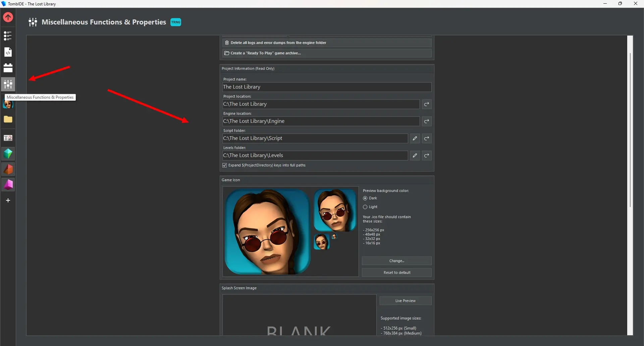Select the Dark preview background option

[365, 198]
